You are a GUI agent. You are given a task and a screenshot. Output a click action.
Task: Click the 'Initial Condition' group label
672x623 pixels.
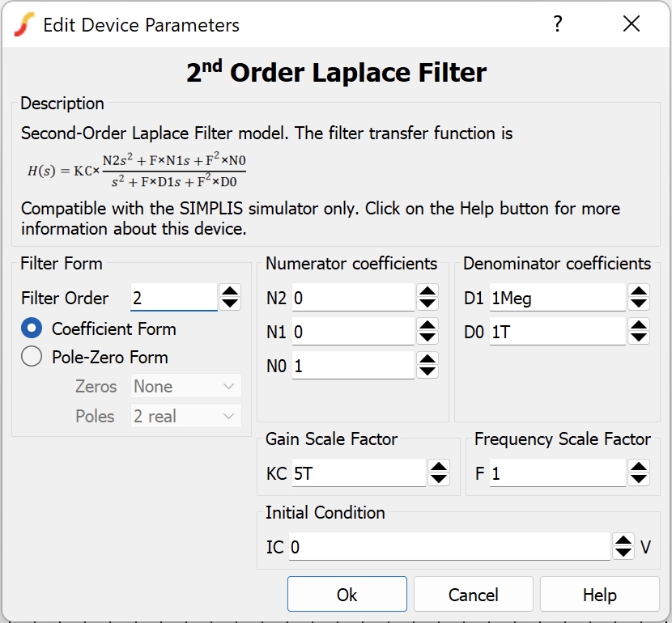point(325,512)
